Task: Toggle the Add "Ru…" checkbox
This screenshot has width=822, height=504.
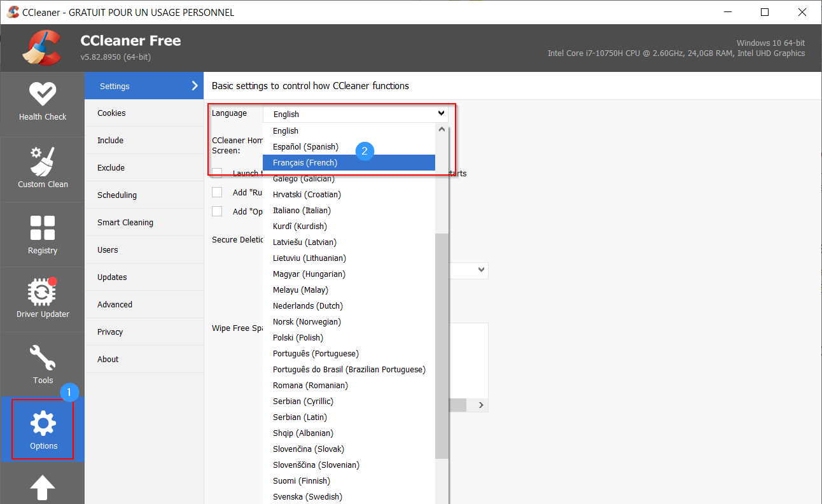Action: coord(217,192)
